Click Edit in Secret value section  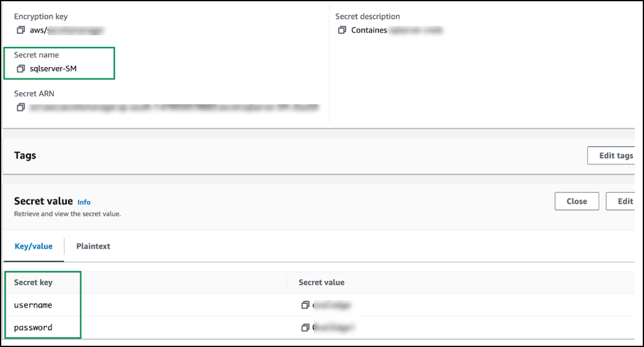click(624, 201)
